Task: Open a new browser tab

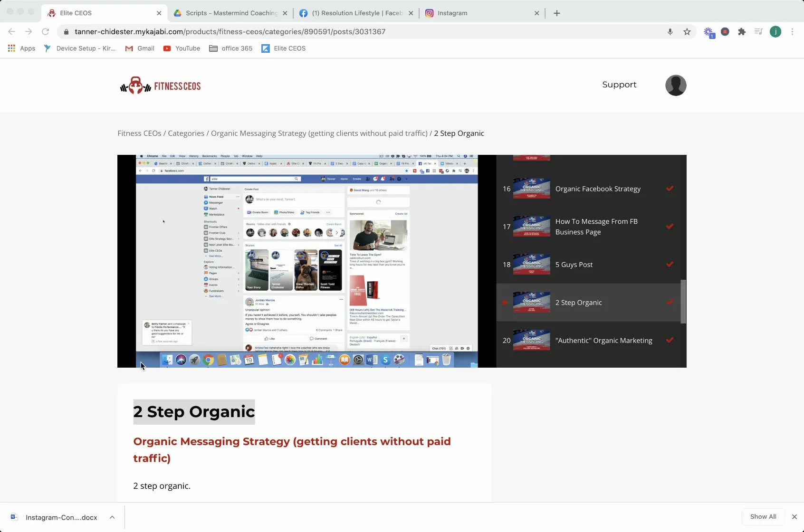Action: click(x=557, y=13)
